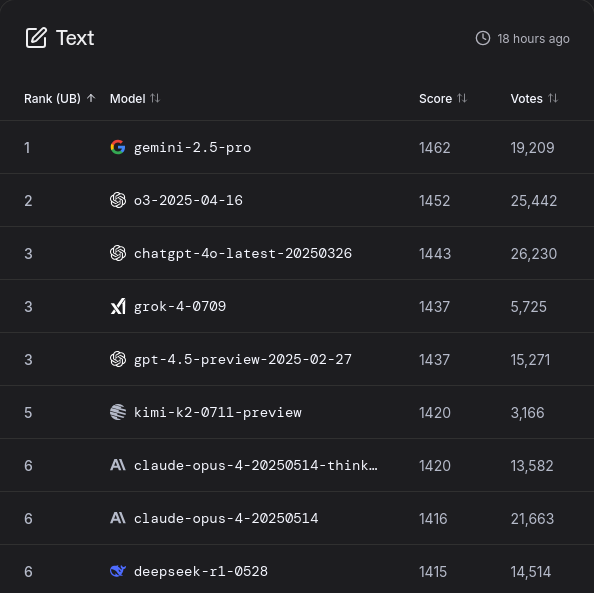Viewport: 594px width, 593px height.
Task: Click the 18 hours ago timestamp
Action: click(x=533, y=39)
